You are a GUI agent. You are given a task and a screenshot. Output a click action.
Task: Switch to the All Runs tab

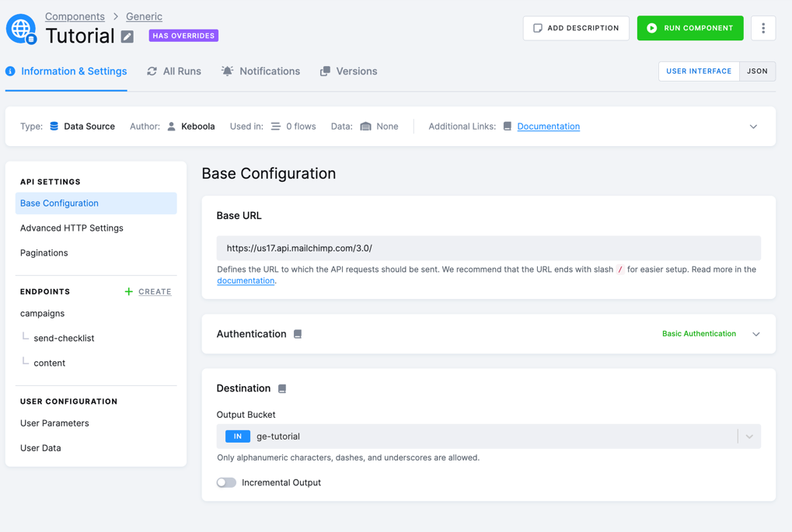[x=174, y=71]
